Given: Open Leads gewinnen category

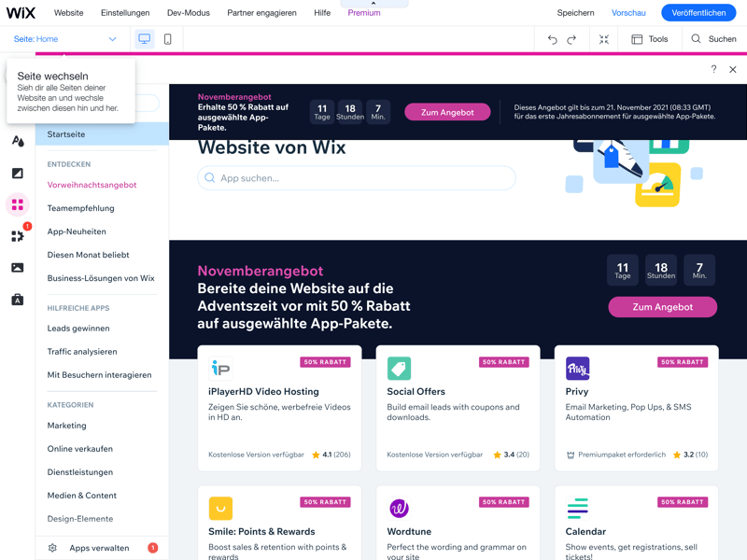Looking at the screenshot, I should tap(78, 329).
